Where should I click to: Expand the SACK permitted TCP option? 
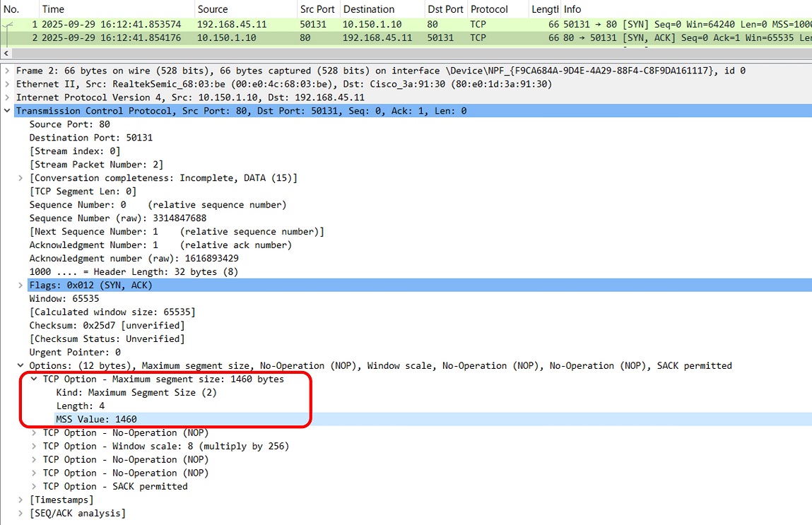pos(34,487)
